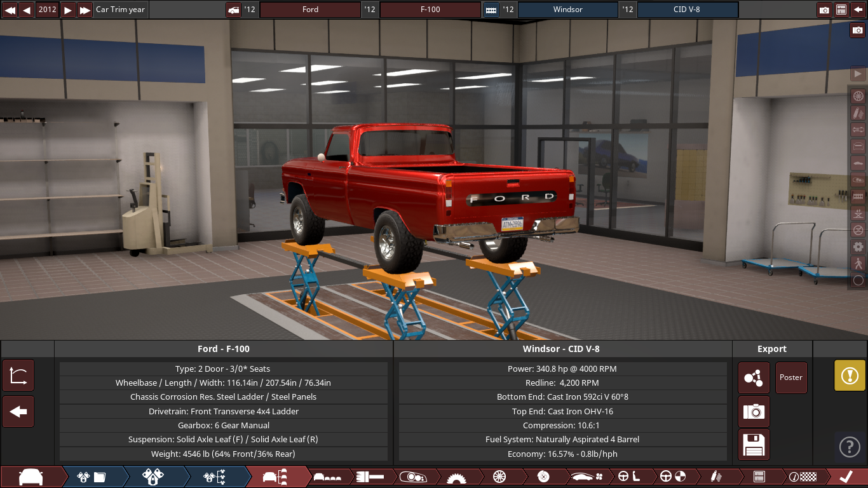The height and width of the screenshot is (488, 868).
Task: Click the Windsor - CID V-8 panel header
Action: [x=562, y=349]
